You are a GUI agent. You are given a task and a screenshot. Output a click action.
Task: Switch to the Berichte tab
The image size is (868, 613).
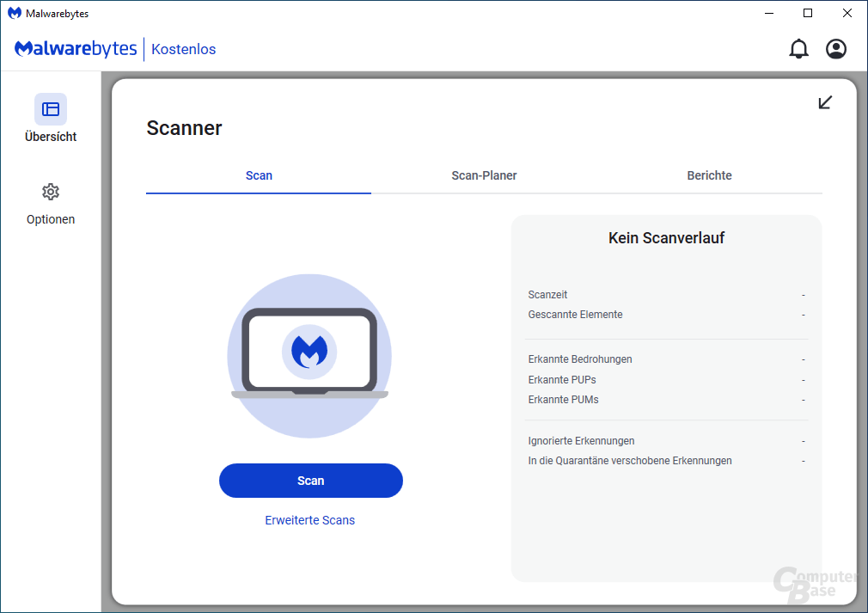[709, 175]
